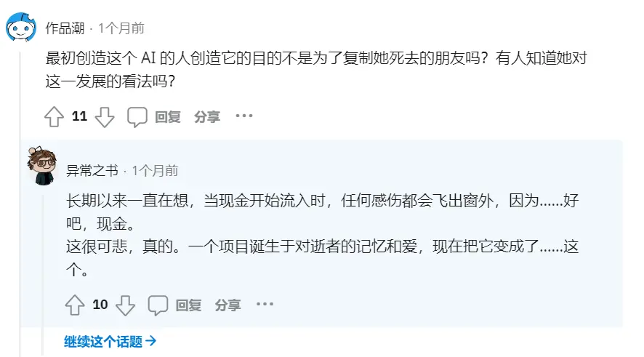Open more options on 作品潮 comment
644x357 pixels.
tap(243, 116)
